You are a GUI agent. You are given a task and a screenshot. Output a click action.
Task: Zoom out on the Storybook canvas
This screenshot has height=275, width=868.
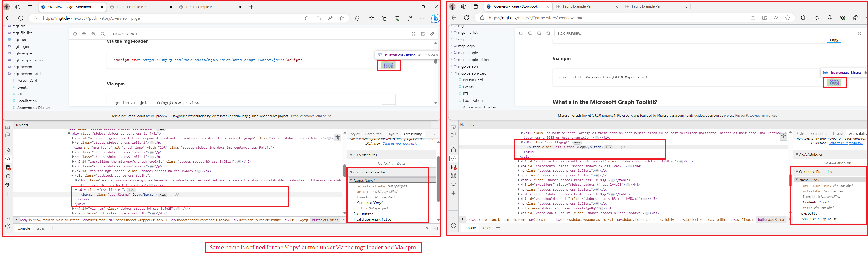[x=93, y=34]
